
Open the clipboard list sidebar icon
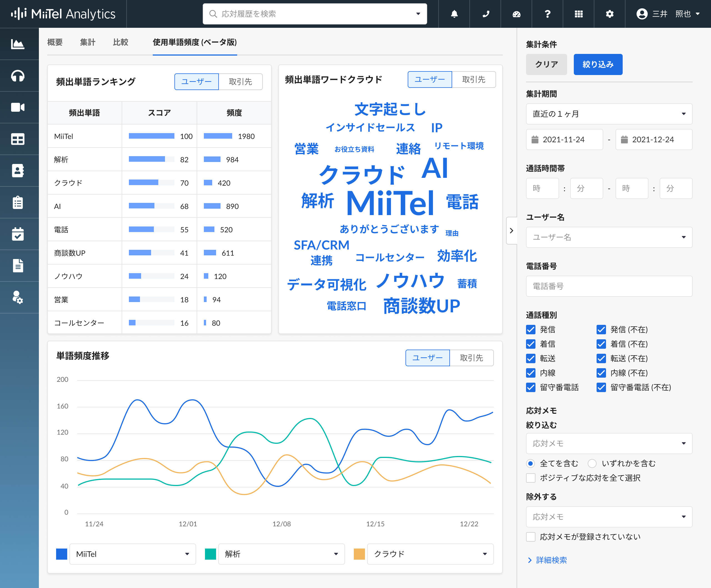(17, 203)
